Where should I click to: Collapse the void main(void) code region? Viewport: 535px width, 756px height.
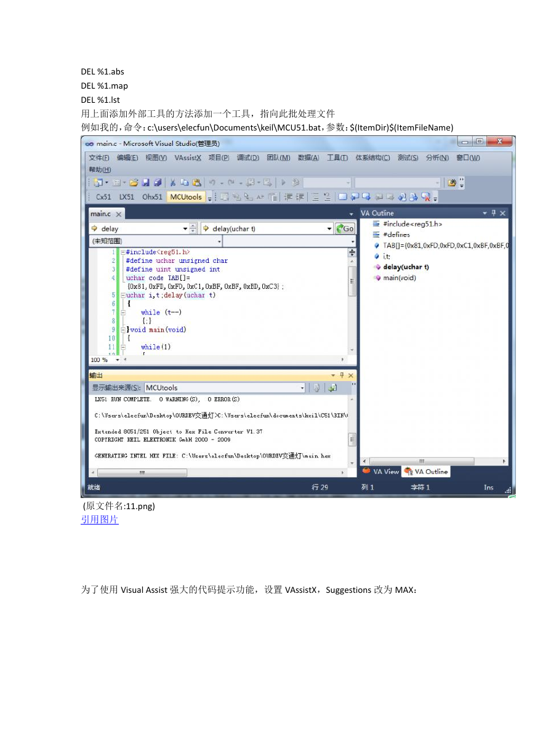[x=123, y=330]
